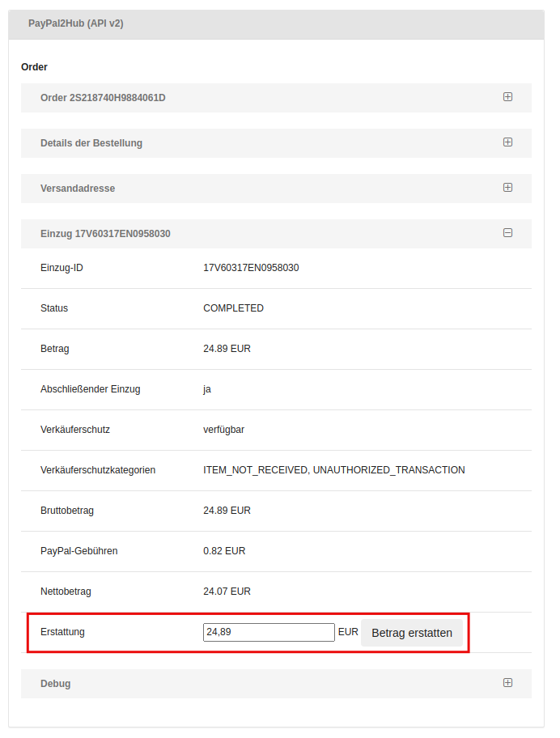Click the plus icon in Debug row
The width and height of the screenshot is (560, 738).
coord(507,683)
